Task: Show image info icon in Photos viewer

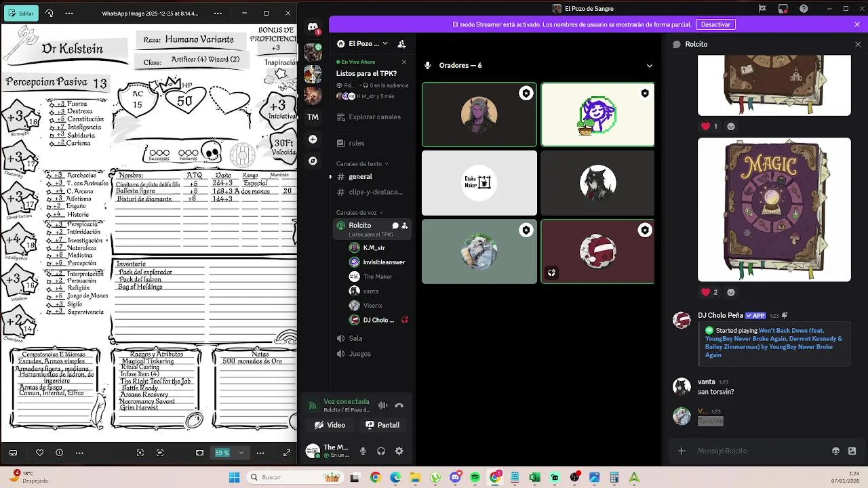Action: coord(59,453)
